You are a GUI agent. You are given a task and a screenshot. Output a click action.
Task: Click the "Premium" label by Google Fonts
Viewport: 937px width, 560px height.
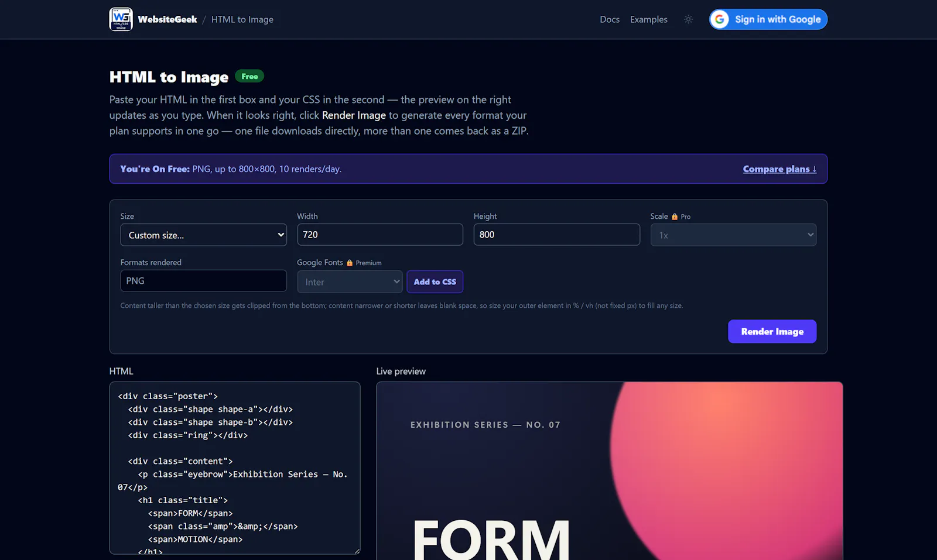click(x=369, y=263)
